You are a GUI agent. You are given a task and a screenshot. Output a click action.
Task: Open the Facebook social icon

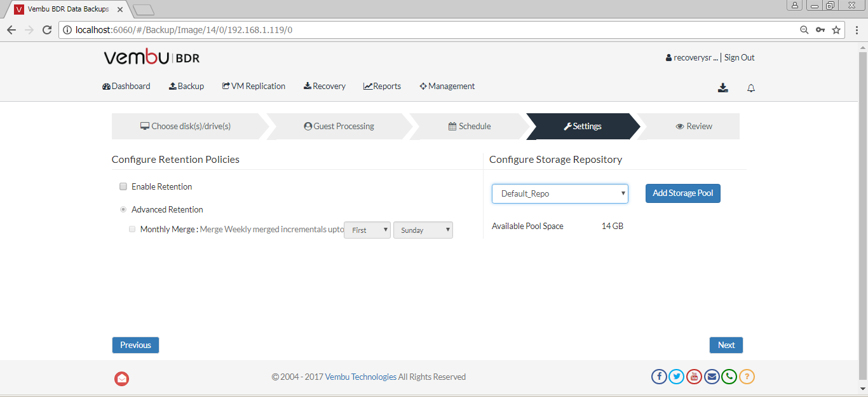click(659, 377)
